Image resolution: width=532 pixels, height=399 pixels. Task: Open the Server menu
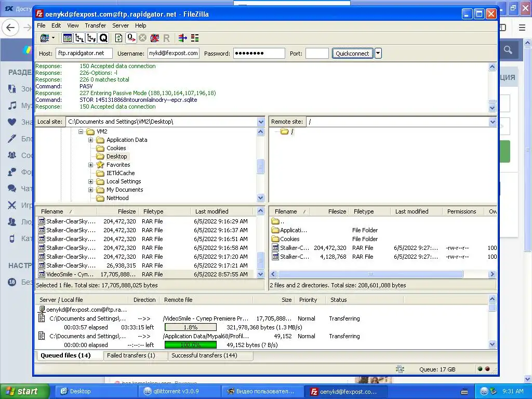tap(121, 25)
